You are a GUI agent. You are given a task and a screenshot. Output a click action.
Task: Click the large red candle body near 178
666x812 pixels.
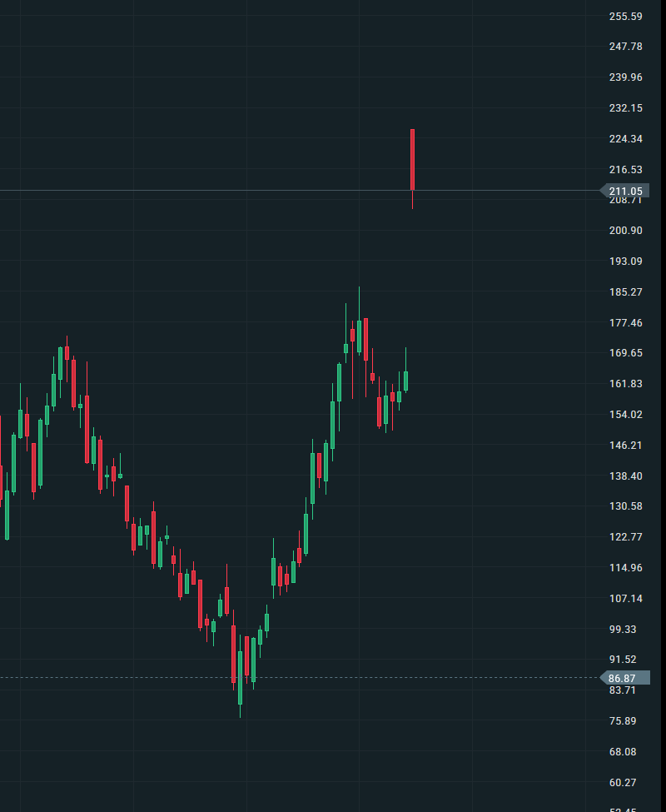365,339
